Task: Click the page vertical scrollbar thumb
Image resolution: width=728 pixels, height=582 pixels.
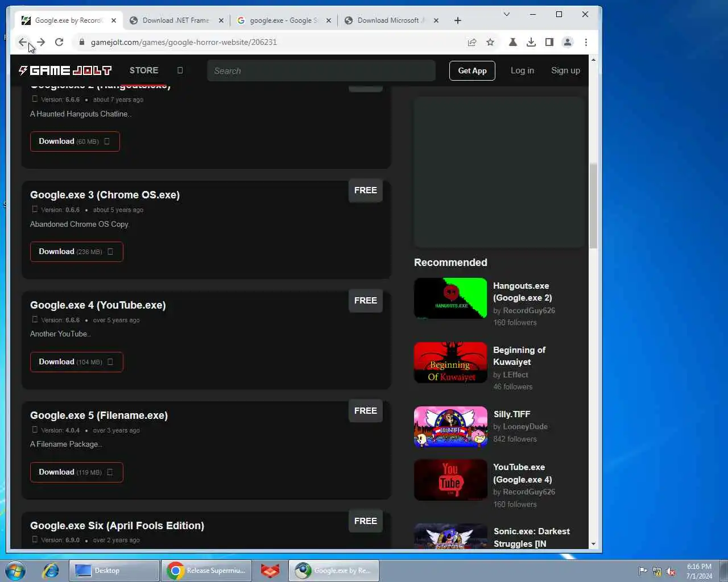Action: pos(593,206)
